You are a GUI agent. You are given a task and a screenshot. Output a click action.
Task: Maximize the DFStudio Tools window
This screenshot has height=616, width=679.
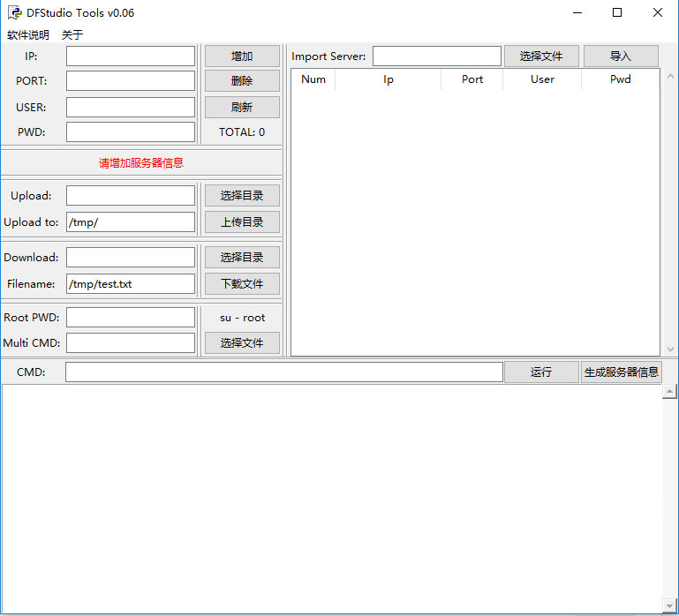[617, 12]
